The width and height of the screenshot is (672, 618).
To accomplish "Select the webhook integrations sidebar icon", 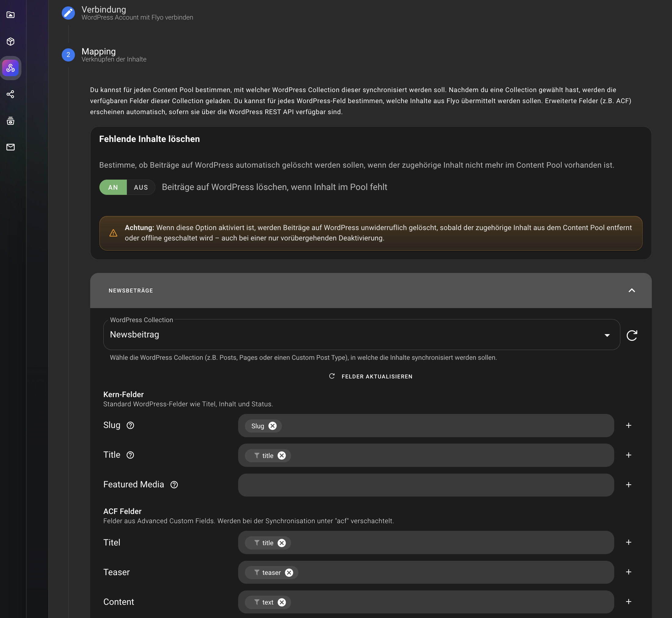I will tap(11, 68).
